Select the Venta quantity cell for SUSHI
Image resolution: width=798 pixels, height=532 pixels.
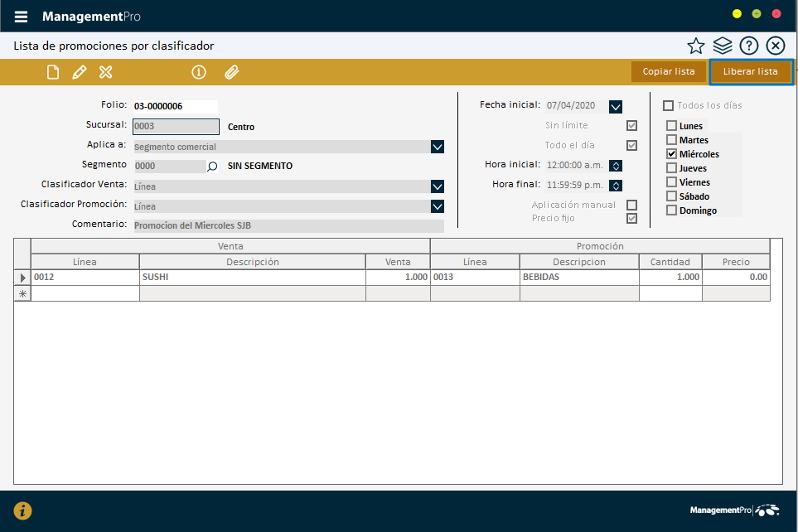pyautogui.click(x=398, y=278)
